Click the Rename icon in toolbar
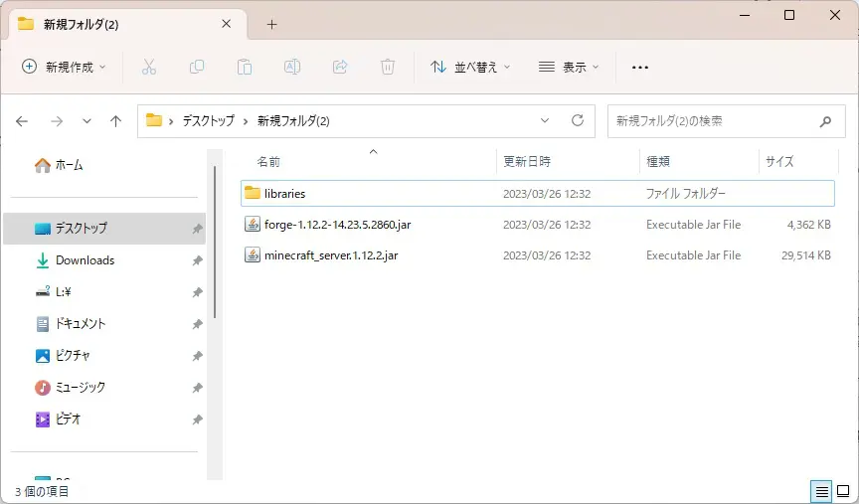 click(x=292, y=67)
